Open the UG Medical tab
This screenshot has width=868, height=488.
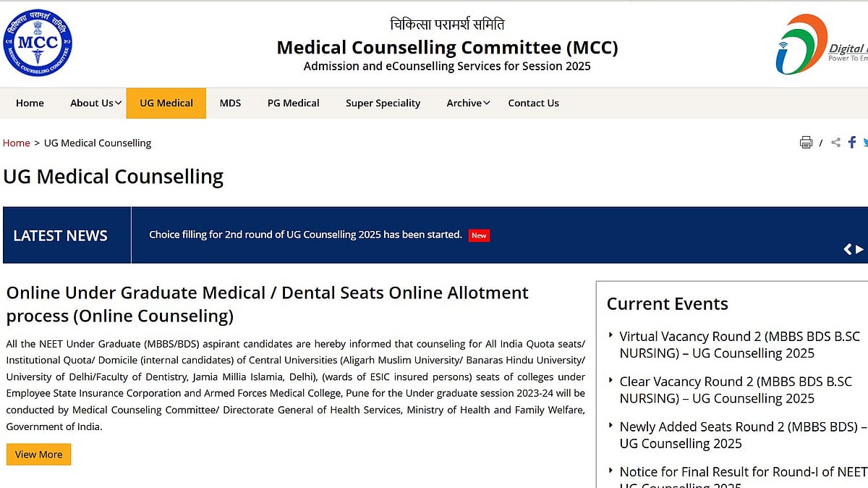point(166,103)
